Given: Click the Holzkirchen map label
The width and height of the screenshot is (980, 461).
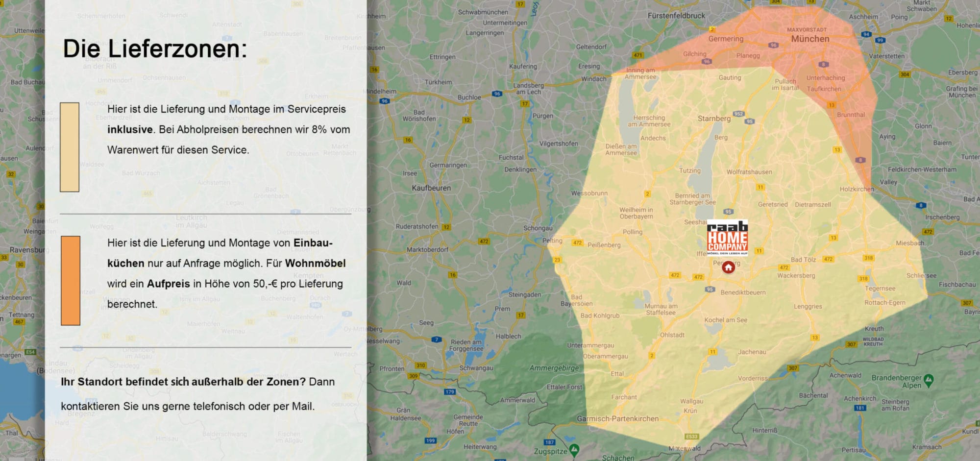Looking at the screenshot, I should (x=857, y=189).
